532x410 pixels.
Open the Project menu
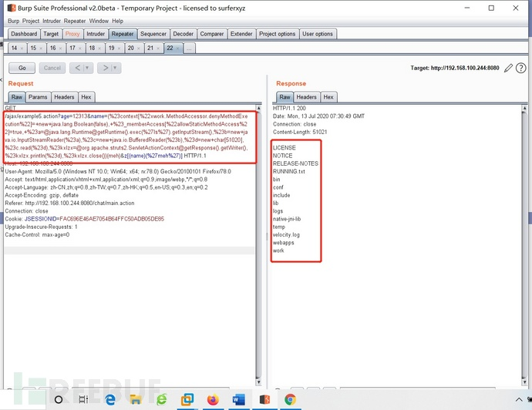tap(31, 21)
